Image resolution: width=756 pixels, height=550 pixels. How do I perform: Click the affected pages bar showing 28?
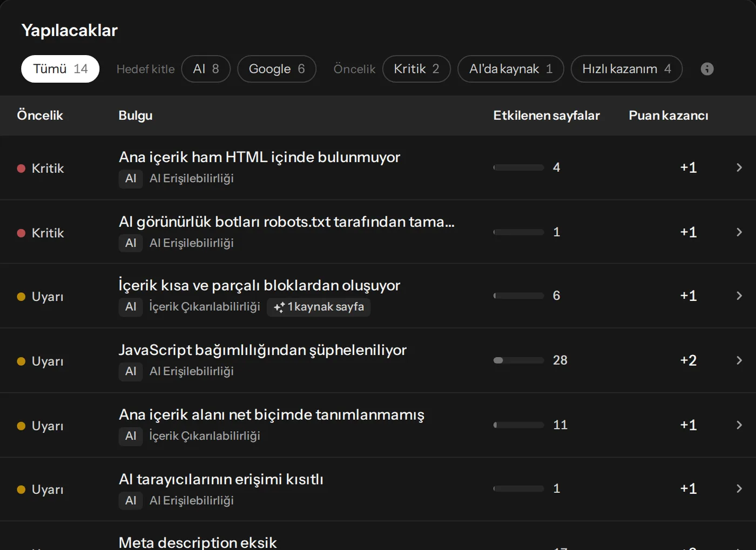(x=518, y=360)
